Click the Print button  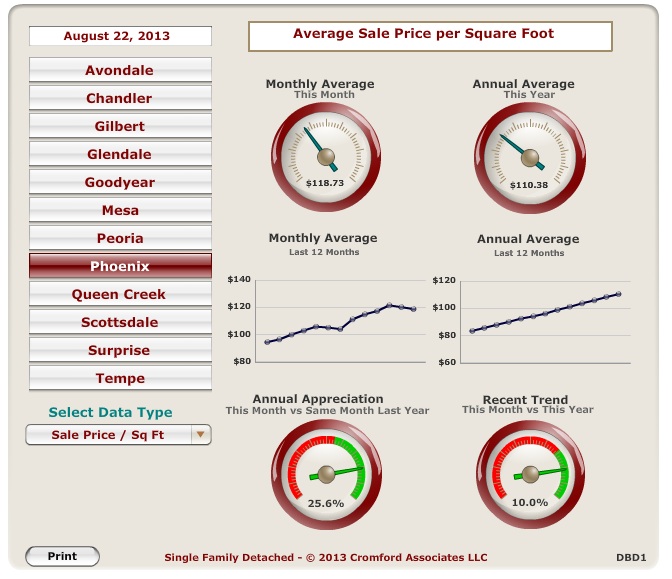pos(63,556)
